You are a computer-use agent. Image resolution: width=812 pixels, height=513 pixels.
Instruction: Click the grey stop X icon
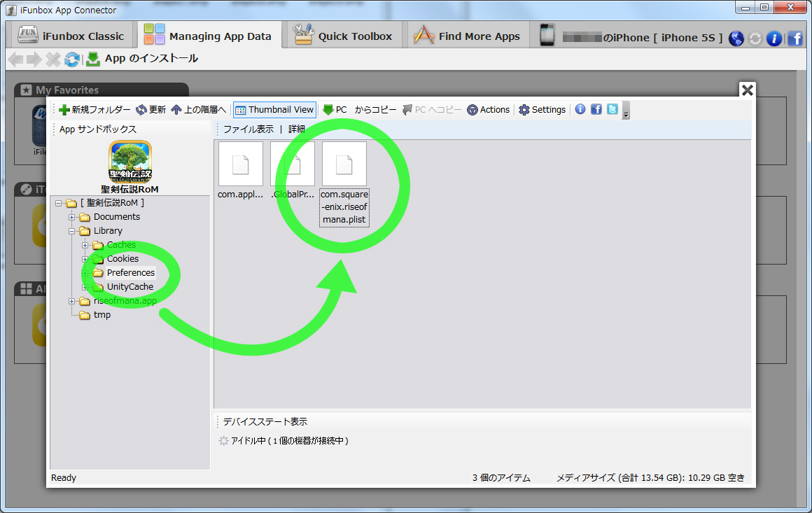[x=52, y=59]
